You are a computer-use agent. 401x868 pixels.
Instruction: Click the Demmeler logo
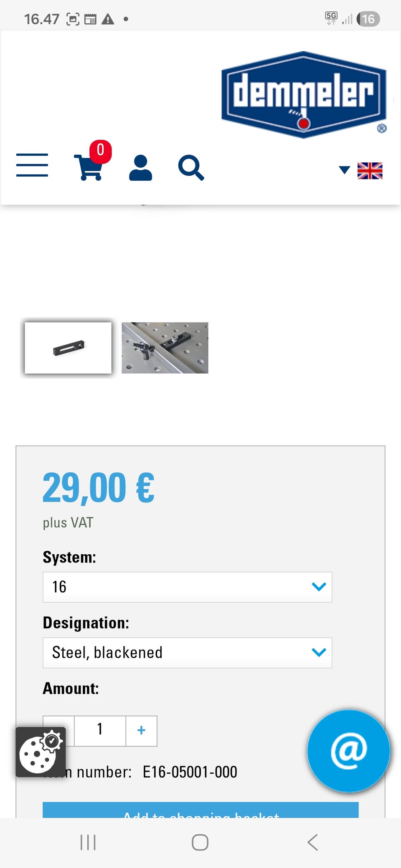pyautogui.click(x=304, y=95)
